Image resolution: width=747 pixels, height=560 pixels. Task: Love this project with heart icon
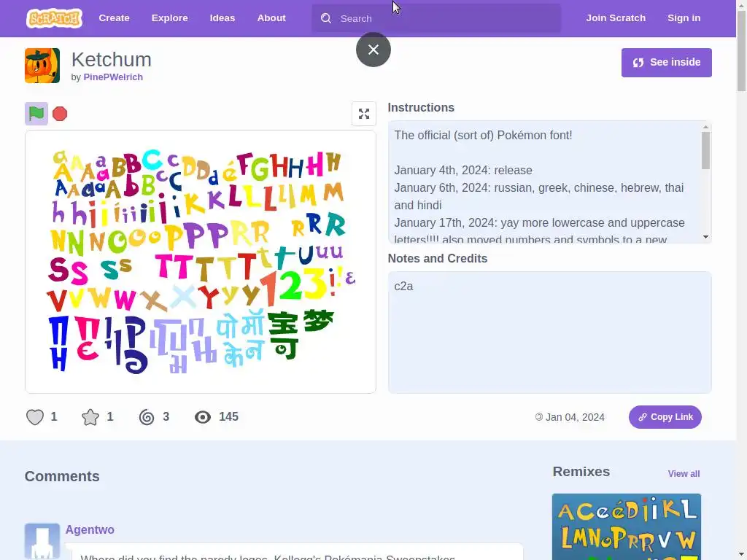pyautogui.click(x=35, y=417)
